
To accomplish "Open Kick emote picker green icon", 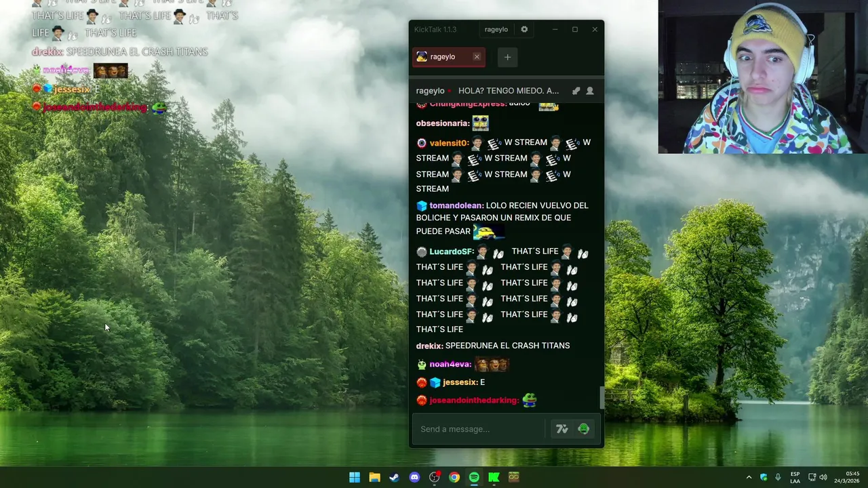I will click(583, 429).
